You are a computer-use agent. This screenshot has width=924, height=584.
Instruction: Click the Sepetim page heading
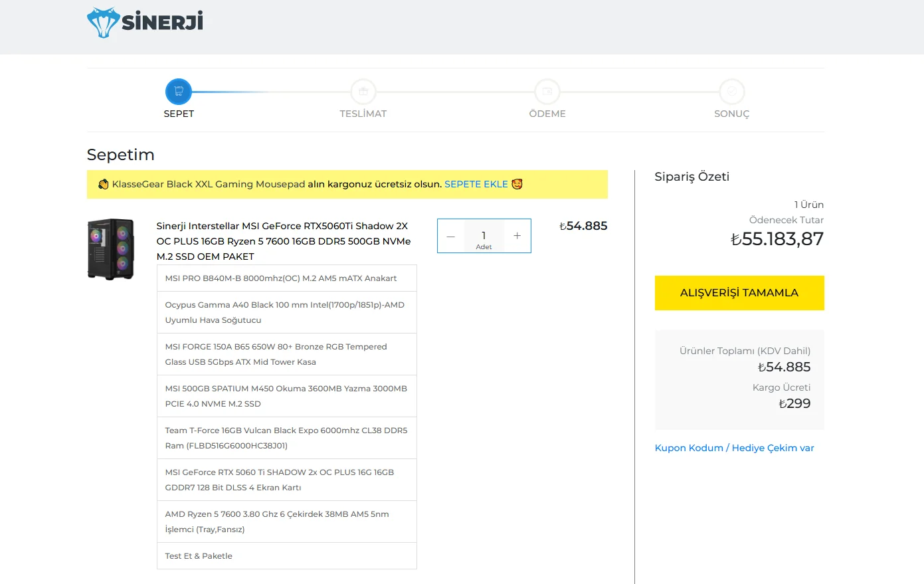[x=121, y=155]
